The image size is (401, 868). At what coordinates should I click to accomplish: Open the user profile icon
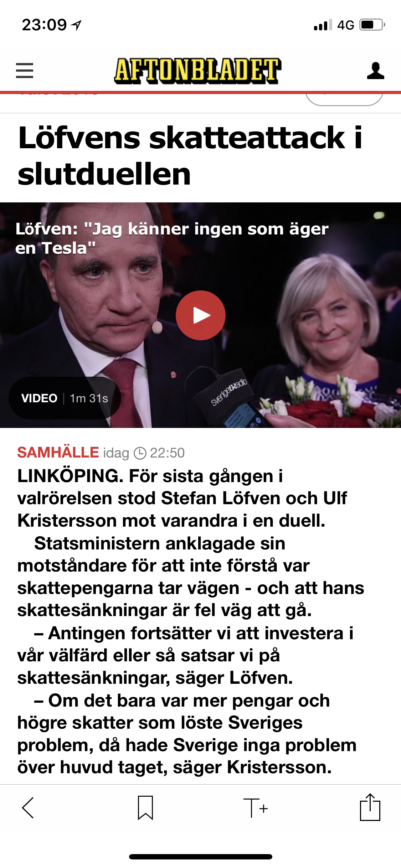point(375,70)
